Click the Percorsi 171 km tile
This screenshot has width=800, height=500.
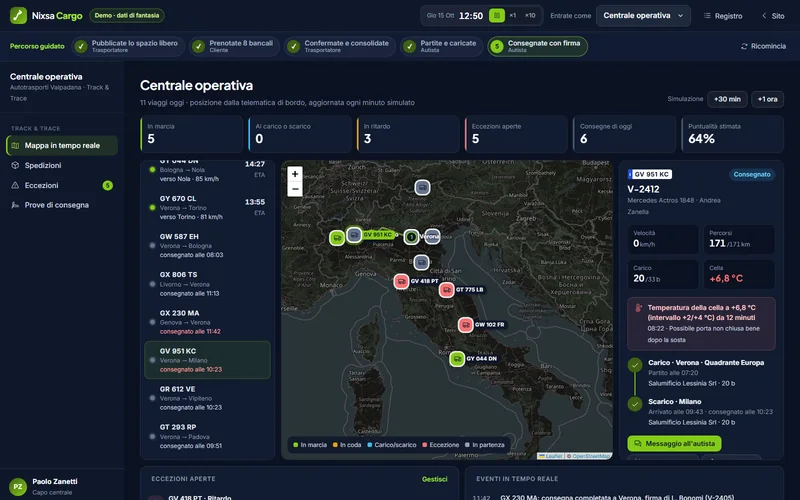[x=739, y=239]
